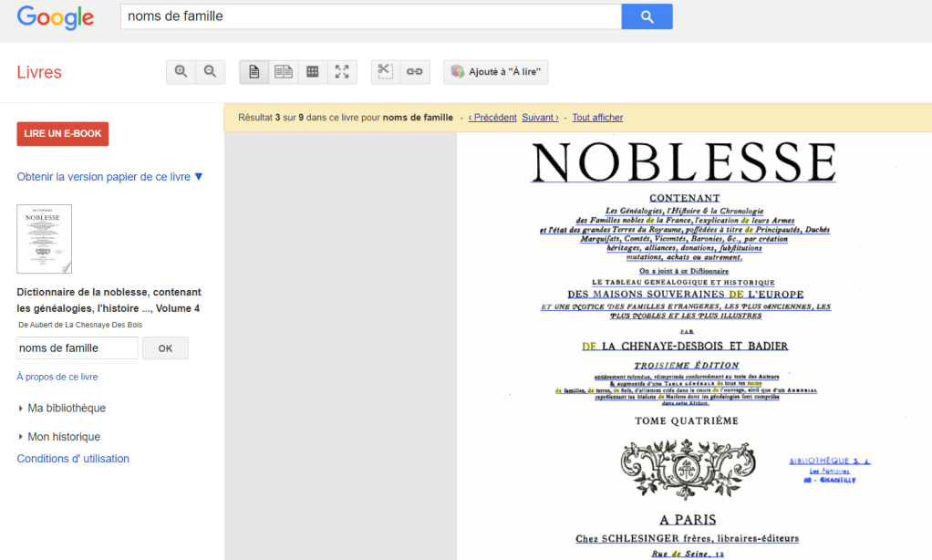Expand 'Obtenir la version papier' dropdown
This screenshot has height=560, width=932.
(x=109, y=177)
